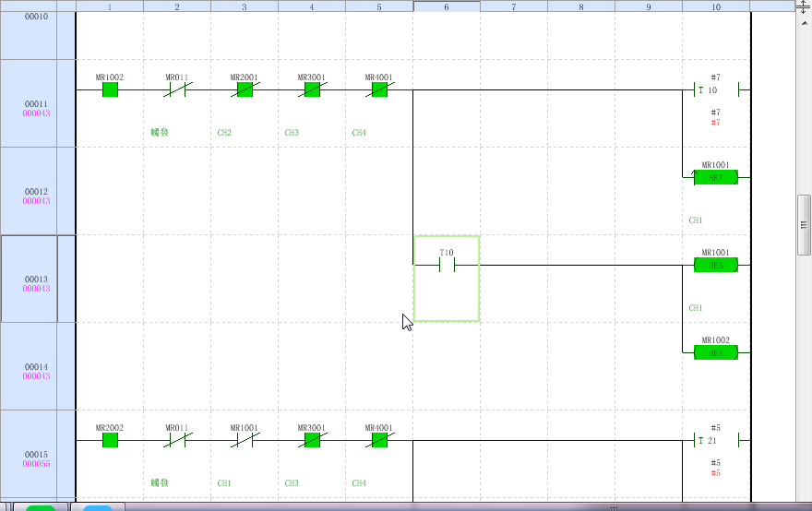The height and width of the screenshot is (511, 812).
Task: Select the MR1002 RES coil on rung 00014
Action: tap(715, 353)
